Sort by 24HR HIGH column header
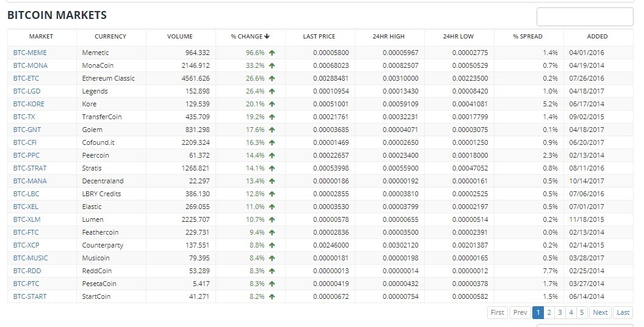Screen dimensions: 644x327 tap(388, 36)
